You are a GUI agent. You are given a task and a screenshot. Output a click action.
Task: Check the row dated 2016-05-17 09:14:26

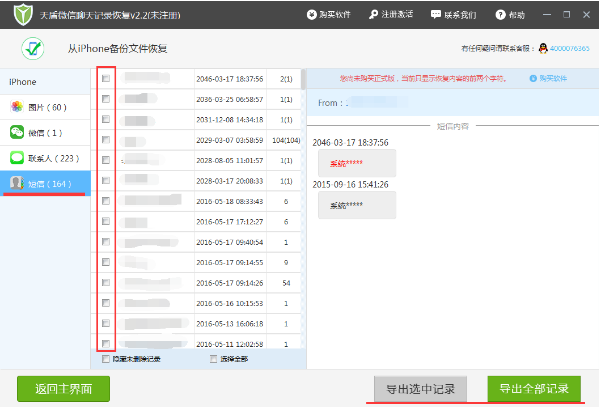click(106, 283)
